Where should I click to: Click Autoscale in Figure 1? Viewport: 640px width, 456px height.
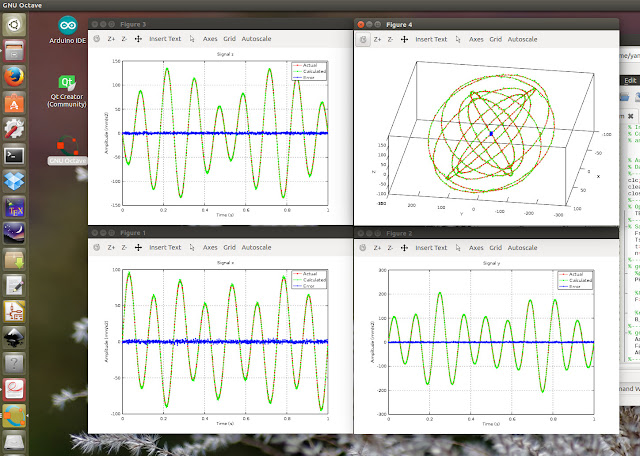click(x=256, y=247)
